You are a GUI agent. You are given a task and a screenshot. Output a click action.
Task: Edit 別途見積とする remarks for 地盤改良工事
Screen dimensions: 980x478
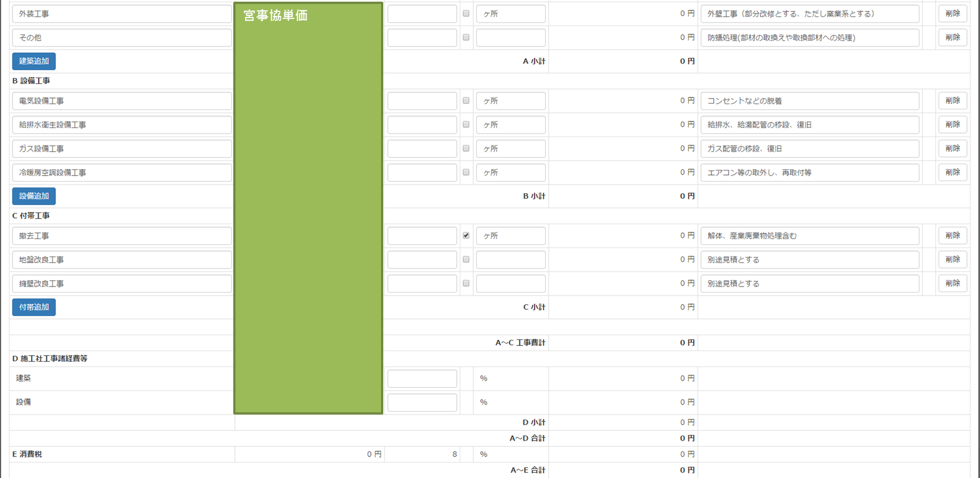(810, 259)
